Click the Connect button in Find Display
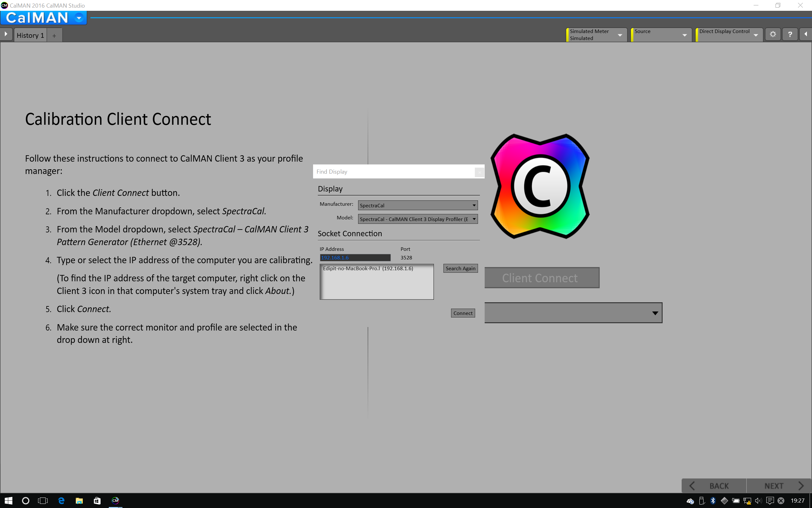 pyautogui.click(x=463, y=313)
